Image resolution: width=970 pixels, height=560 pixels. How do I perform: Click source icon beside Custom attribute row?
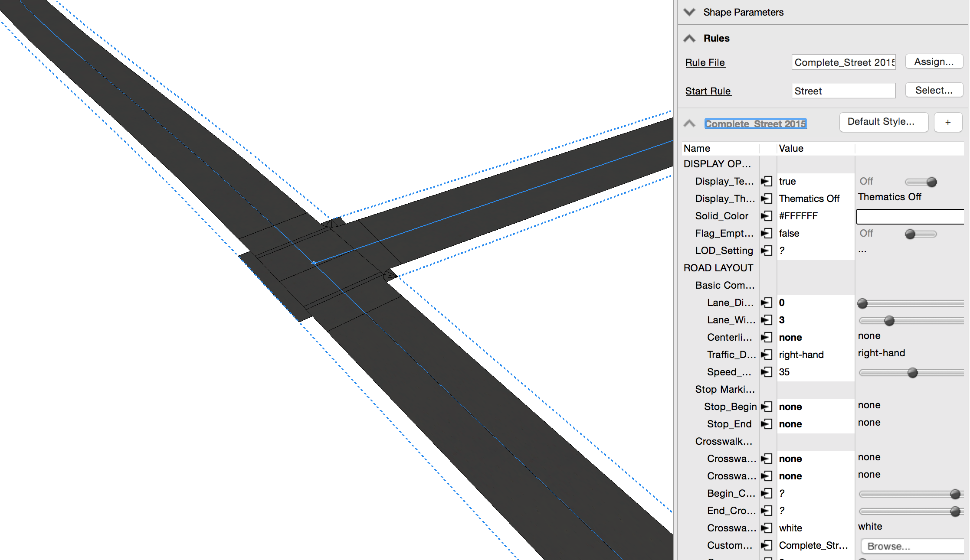(x=767, y=545)
